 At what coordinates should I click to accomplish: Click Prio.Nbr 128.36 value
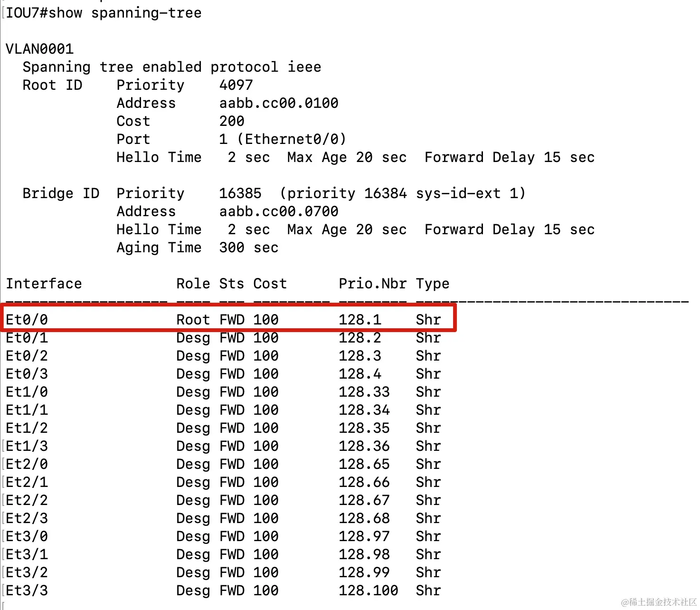pyautogui.click(x=364, y=446)
